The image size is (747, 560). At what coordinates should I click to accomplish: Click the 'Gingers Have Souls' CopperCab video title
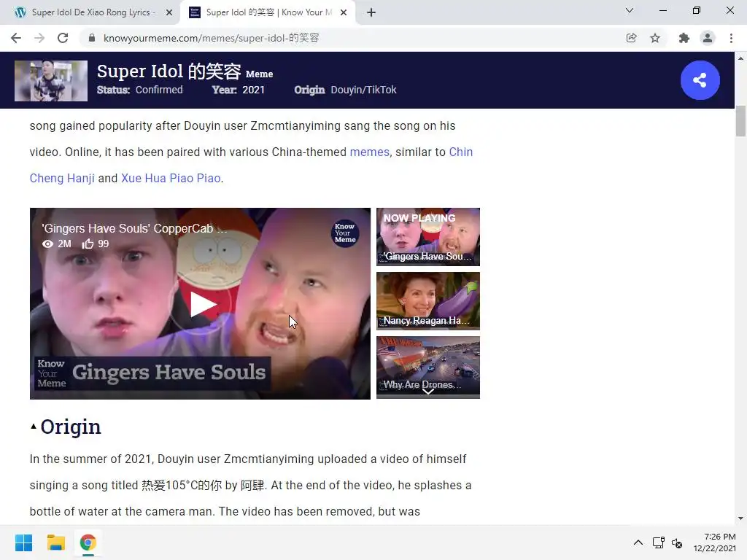[x=135, y=228]
